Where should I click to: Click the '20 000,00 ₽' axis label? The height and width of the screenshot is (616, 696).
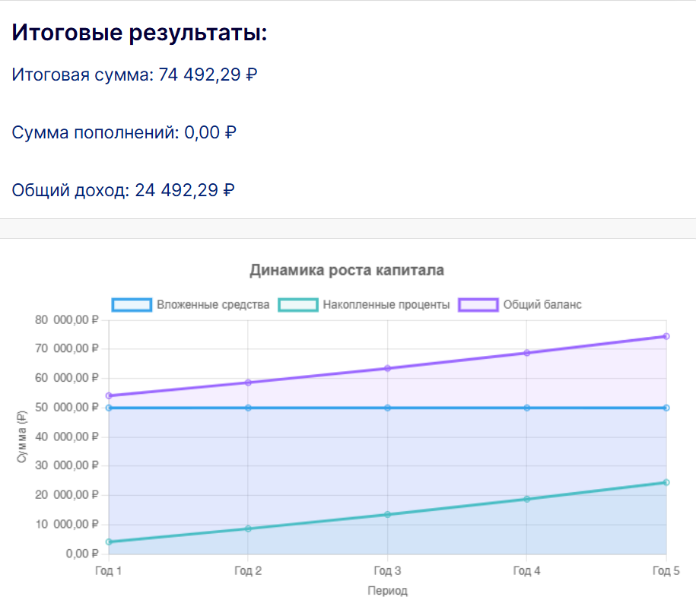click(67, 495)
